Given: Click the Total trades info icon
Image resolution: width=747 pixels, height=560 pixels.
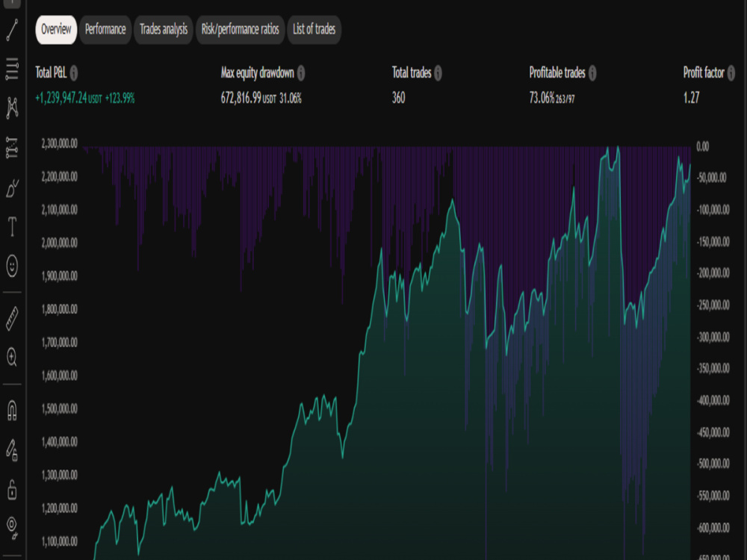Looking at the screenshot, I should 439,73.
